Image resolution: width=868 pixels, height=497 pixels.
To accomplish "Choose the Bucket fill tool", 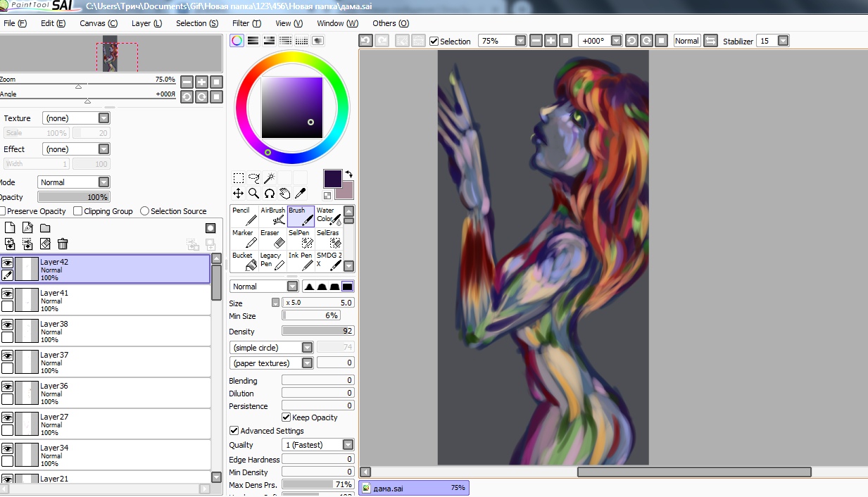I will 244,261.
